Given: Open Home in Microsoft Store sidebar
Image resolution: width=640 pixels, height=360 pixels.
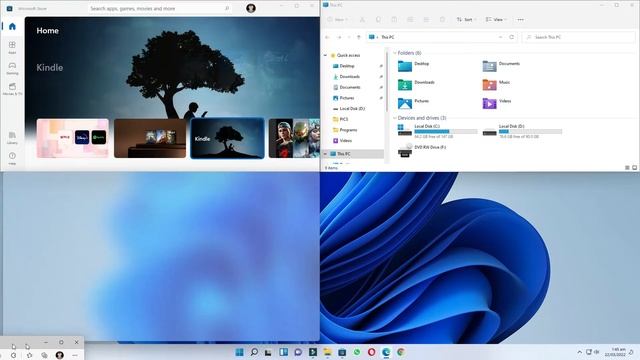Looking at the screenshot, I should click(x=12, y=27).
